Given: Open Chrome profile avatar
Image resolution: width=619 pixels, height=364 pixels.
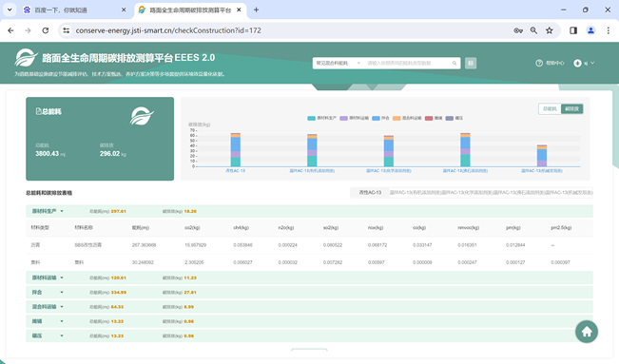Looking at the screenshot, I should click(590, 30).
